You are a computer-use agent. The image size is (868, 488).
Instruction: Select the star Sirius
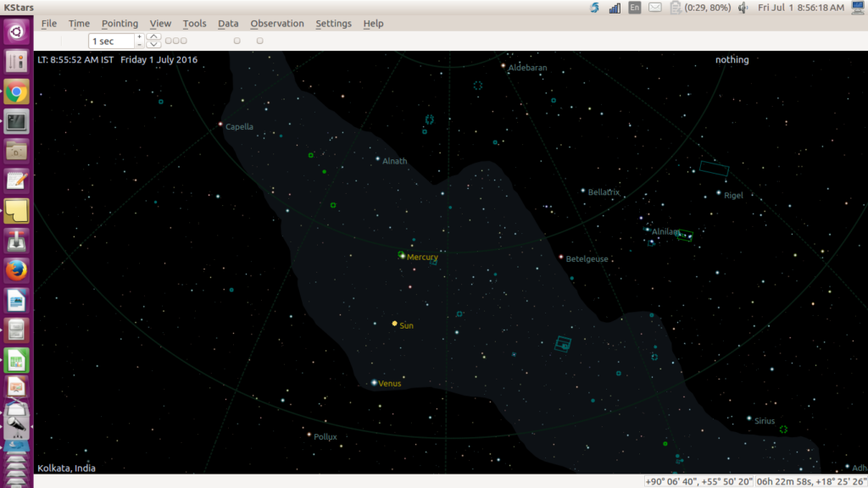click(x=749, y=419)
